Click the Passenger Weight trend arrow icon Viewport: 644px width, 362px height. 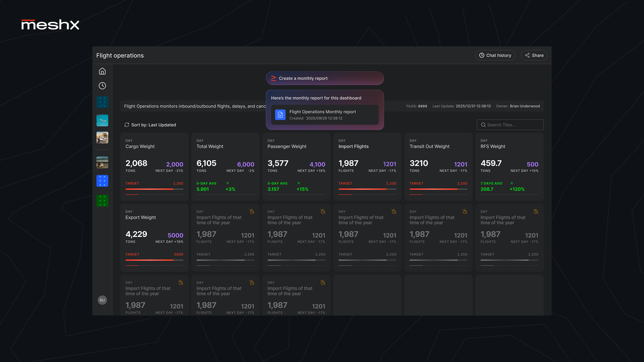pos(298,183)
